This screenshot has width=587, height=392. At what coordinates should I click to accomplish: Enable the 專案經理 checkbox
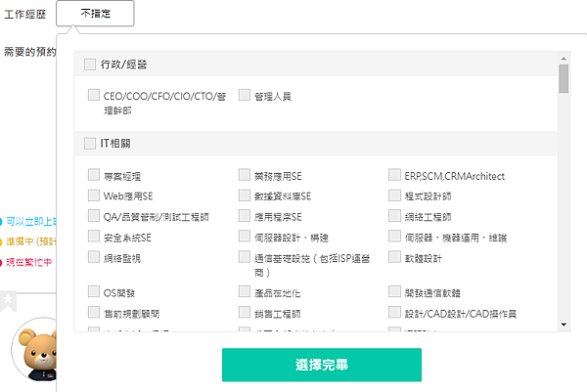(94, 176)
